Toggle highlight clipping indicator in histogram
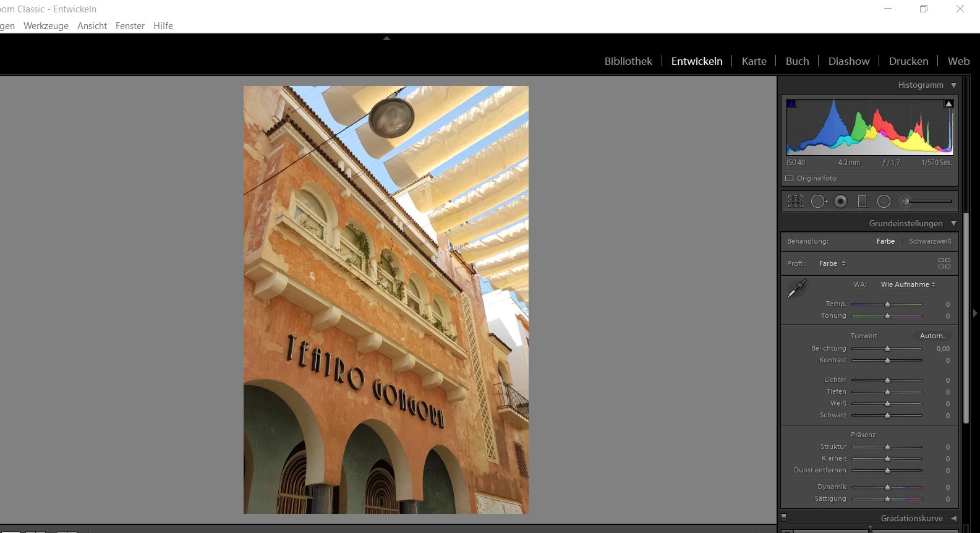980x533 pixels. 948,104
